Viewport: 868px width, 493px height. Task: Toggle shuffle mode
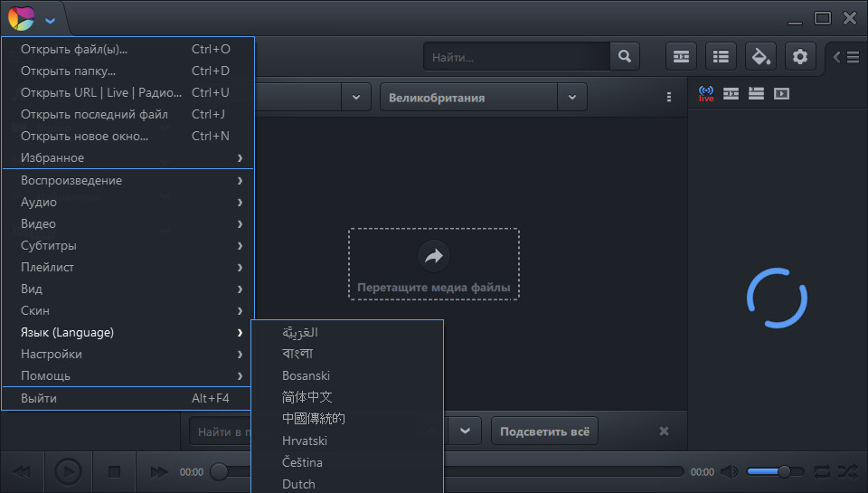tap(847, 471)
